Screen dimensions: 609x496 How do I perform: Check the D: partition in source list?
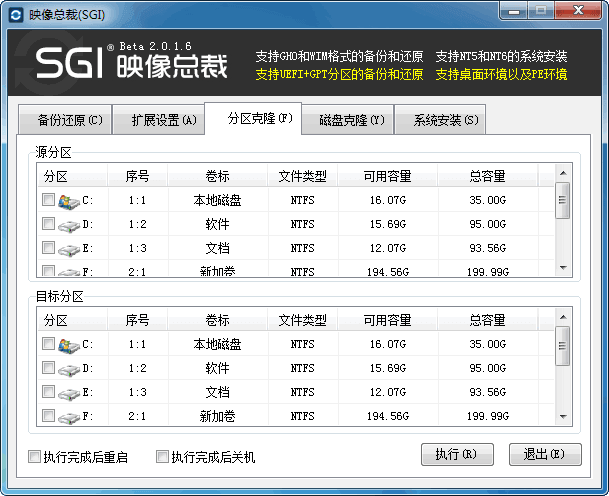(x=48, y=224)
